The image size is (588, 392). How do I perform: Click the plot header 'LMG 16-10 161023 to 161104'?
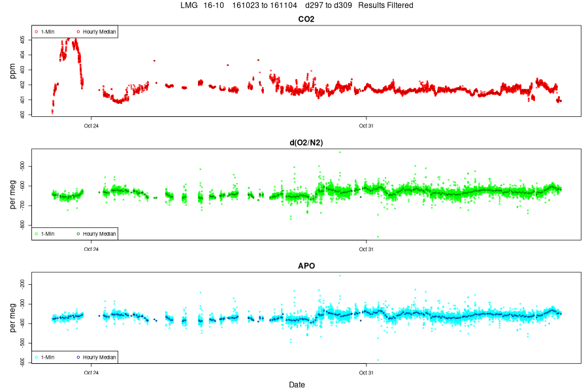238,5
